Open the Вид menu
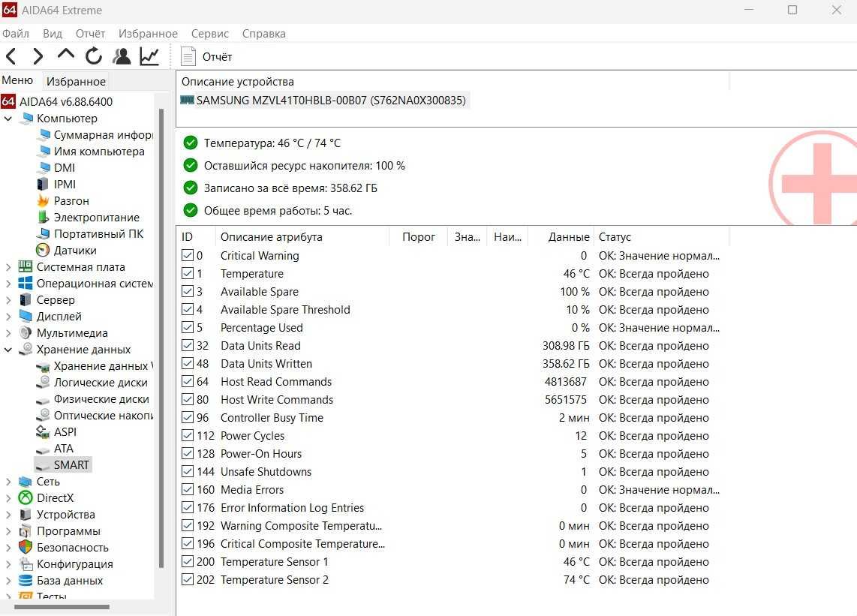The image size is (857, 616). coord(53,33)
